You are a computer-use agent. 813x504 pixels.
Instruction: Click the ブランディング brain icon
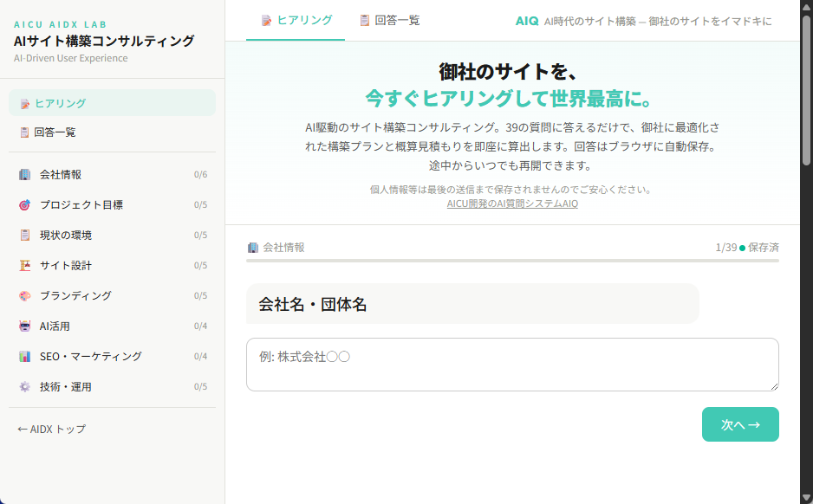click(27, 295)
